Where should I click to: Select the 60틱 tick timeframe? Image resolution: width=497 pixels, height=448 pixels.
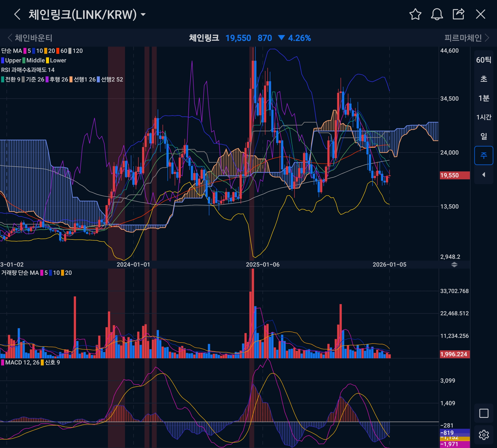(484, 60)
